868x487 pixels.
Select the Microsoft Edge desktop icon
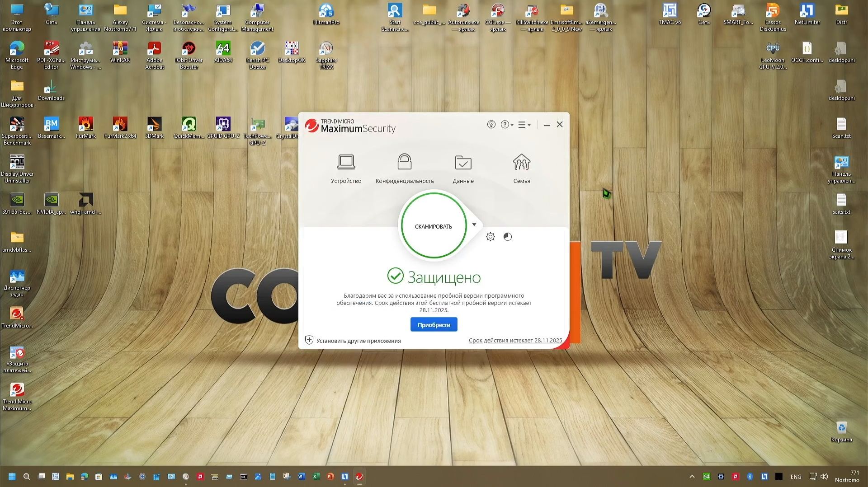17,56
